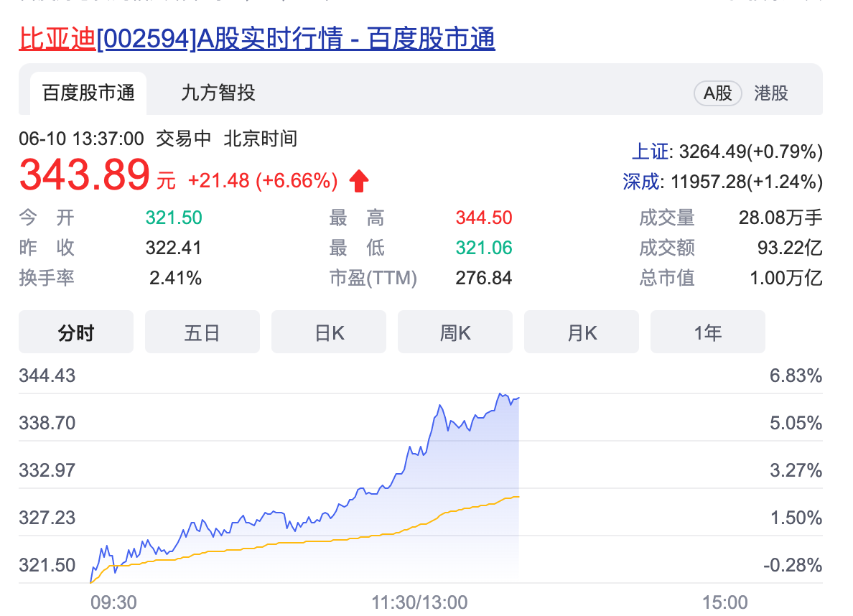Click the 321.50 price axis label
The image size is (853, 616).
pos(47,565)
